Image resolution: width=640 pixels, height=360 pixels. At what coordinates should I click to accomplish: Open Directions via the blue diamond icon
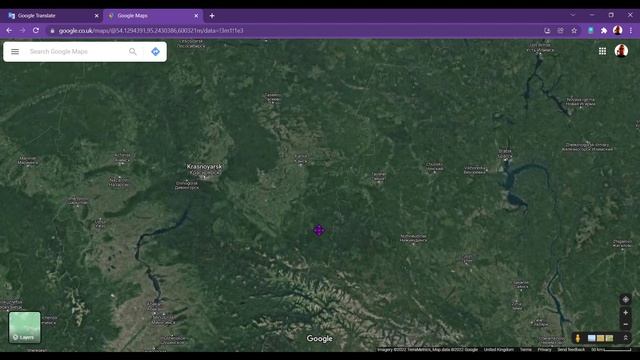click(156, 52)
